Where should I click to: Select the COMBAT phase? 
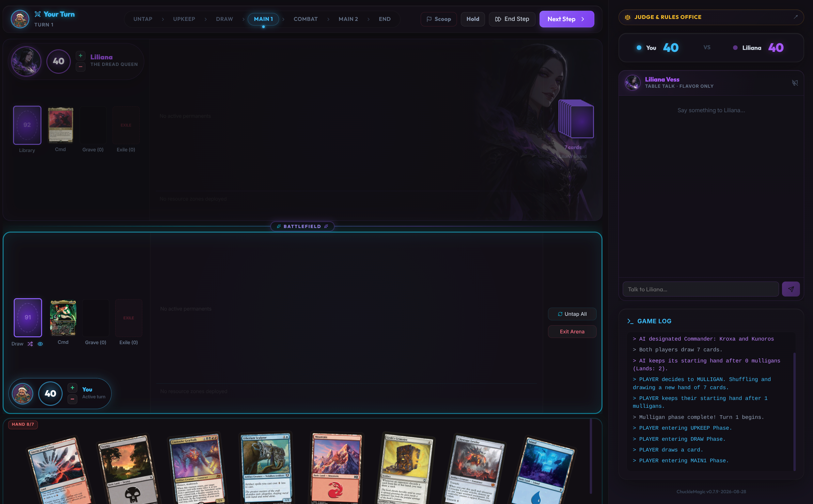point(305,19)
